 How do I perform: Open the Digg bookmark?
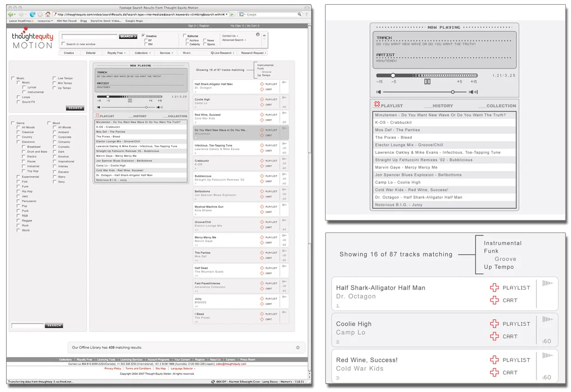point(84,20)
